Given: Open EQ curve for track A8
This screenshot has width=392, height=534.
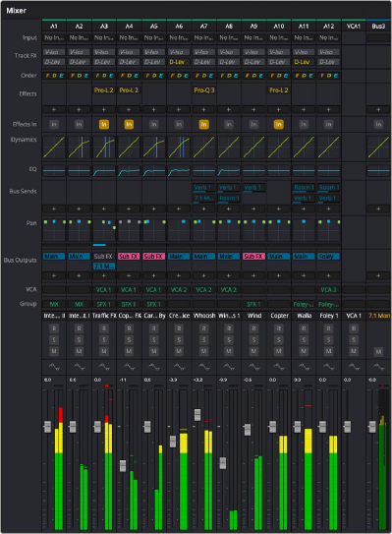Looking at the screenshot, I should [x=229, y=171].
